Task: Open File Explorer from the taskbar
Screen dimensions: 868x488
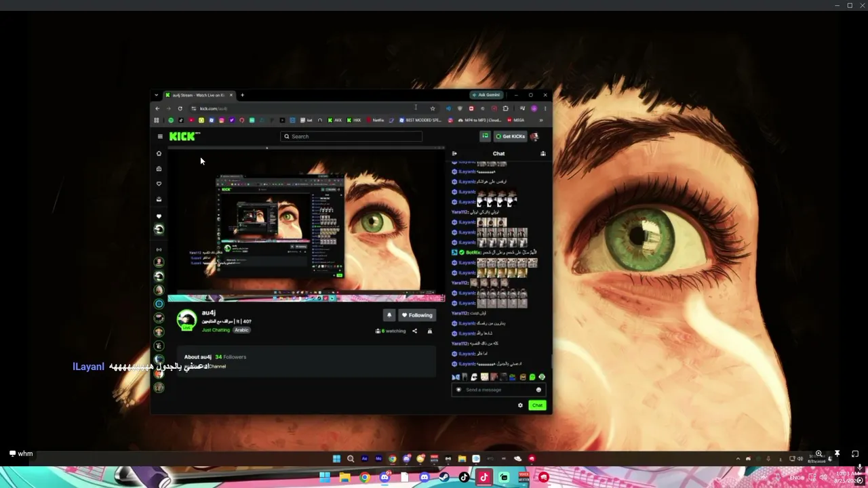Action: (344, 478)
